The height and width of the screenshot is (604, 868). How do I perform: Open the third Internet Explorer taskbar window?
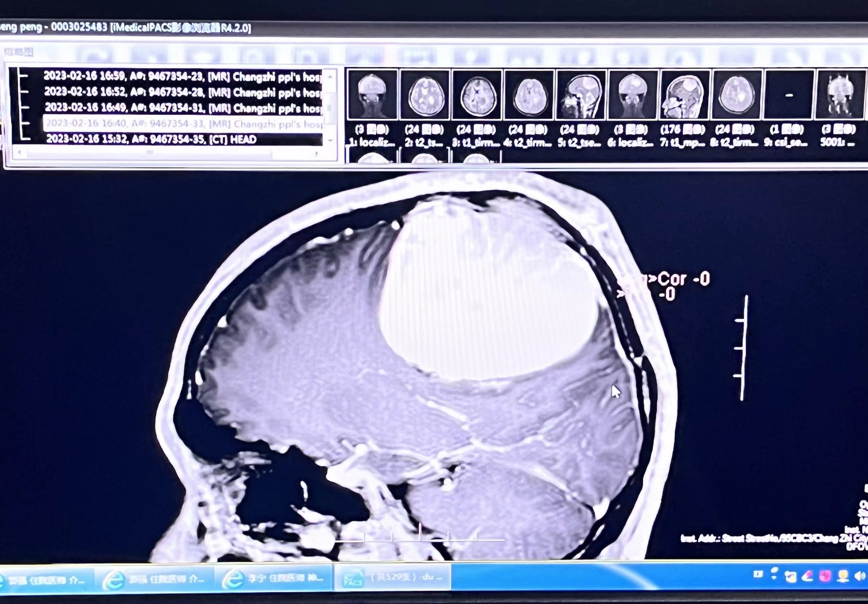click(273, 578)
